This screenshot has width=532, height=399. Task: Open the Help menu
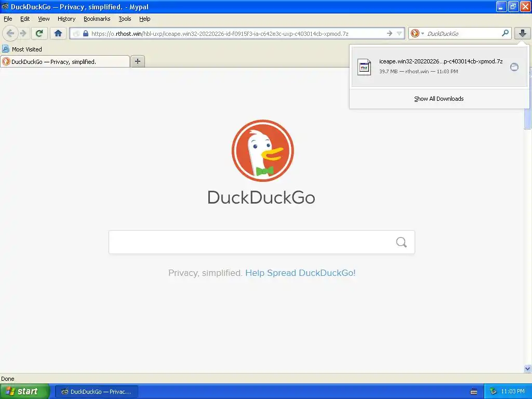[x=144, y=19]
